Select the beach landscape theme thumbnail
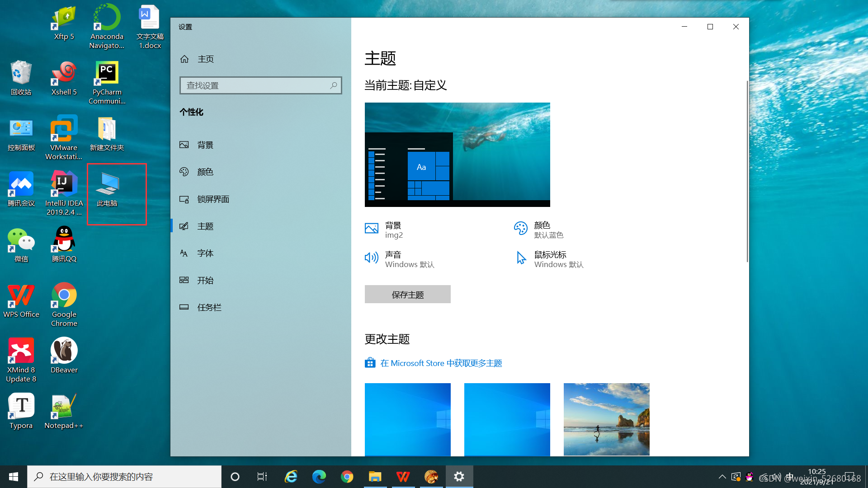 click(x=606, y=419)
